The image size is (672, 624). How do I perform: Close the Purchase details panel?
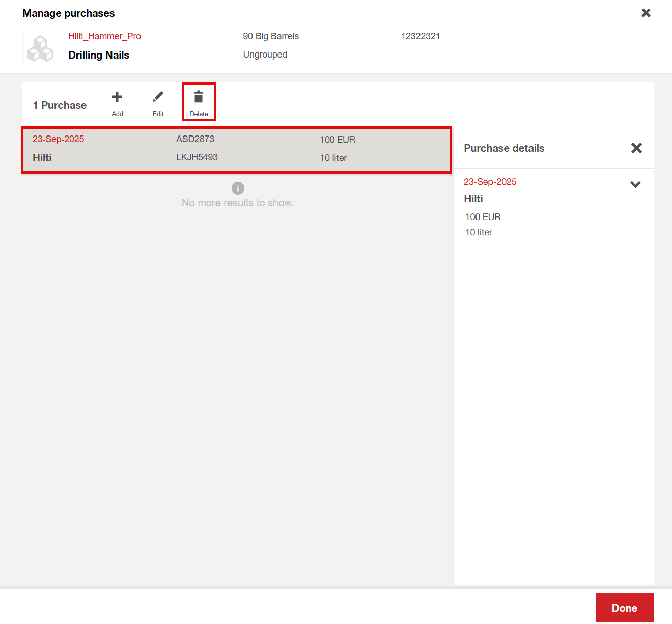click(636, 148)
